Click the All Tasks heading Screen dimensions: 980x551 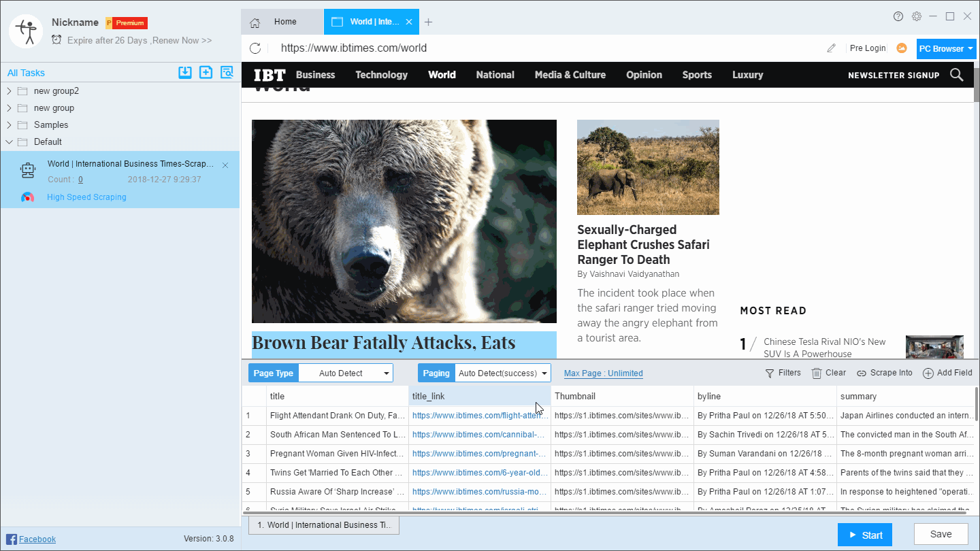[x=26, y=73]
